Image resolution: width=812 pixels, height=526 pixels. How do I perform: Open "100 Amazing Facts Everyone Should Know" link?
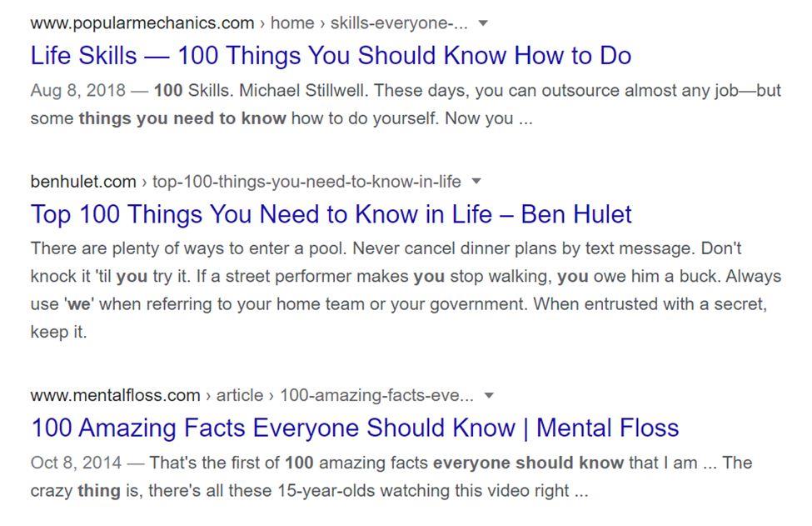pos(355,428)
